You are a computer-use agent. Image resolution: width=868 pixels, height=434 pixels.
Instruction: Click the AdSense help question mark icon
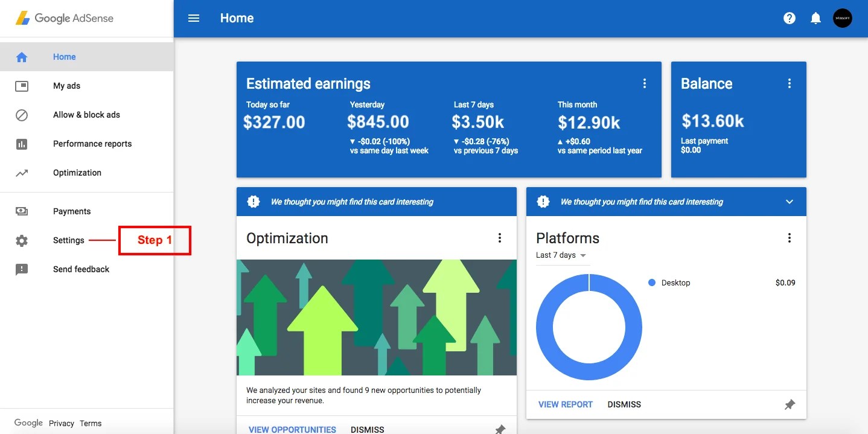(x=789, y=18)
